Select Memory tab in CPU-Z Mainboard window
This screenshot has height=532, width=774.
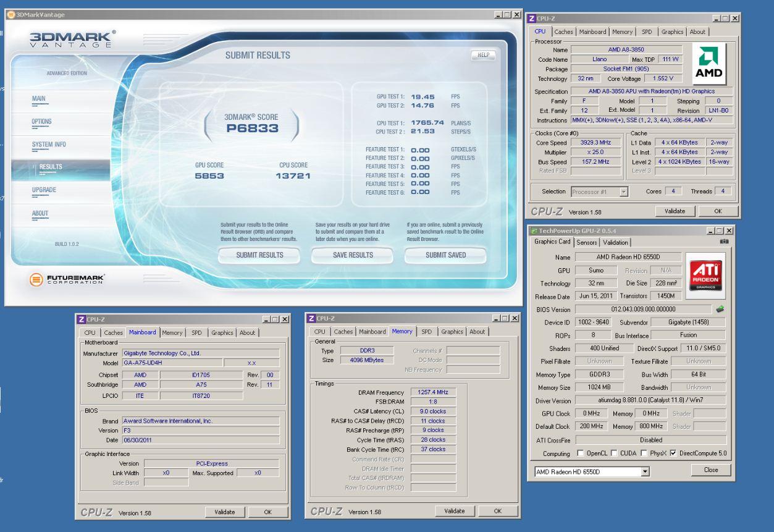tap(172, 332)
